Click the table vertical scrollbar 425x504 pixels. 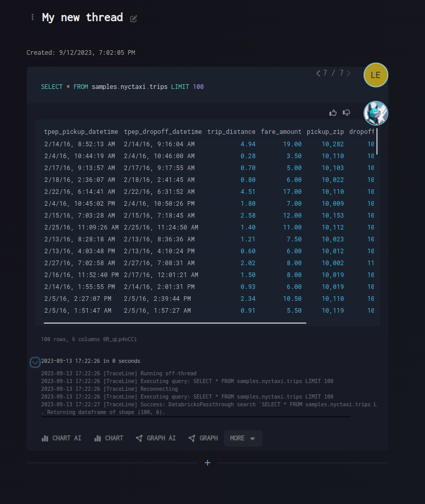point(376,142)
